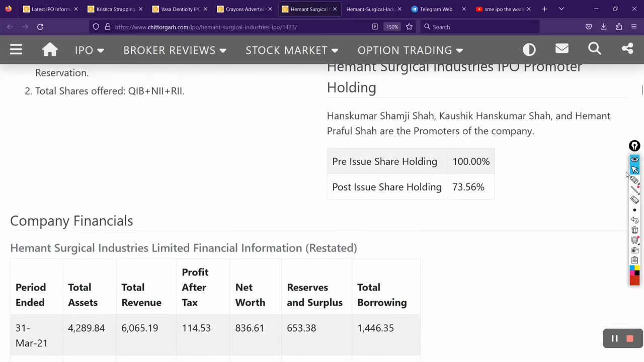The height and width of the screenshot is (362, 644).
Task: Open the share icon in site header
Action: pos(627,49)
